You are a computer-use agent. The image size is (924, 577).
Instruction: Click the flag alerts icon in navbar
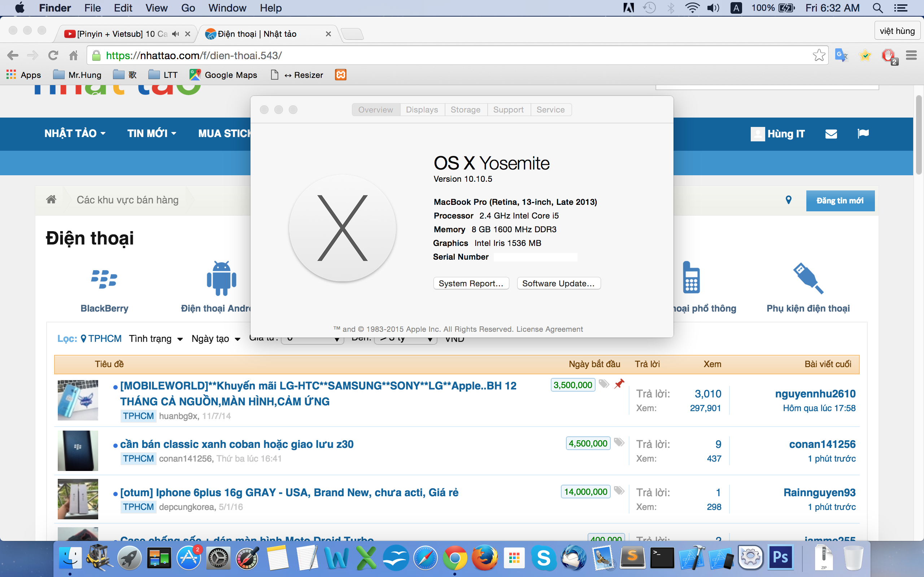point(863,133)
